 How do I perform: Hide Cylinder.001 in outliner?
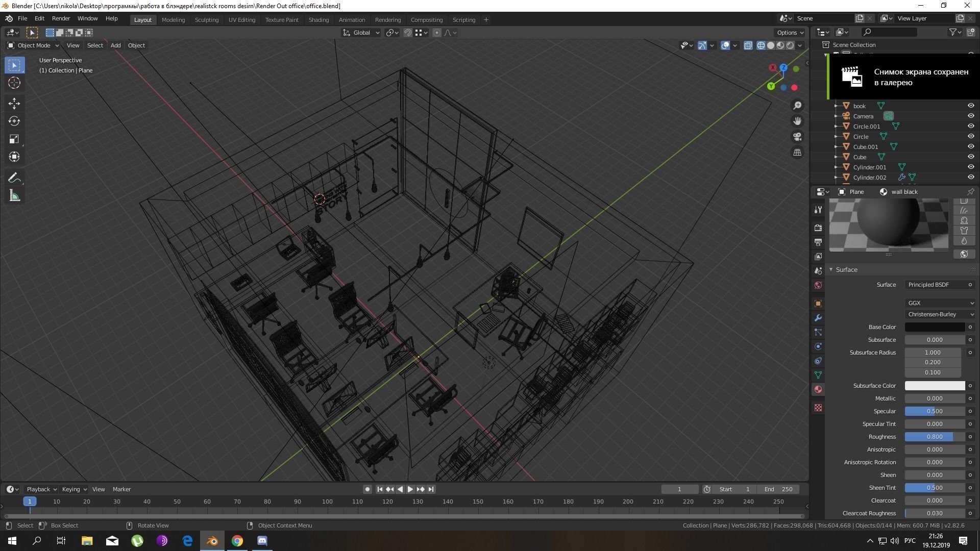pos(971,167)
